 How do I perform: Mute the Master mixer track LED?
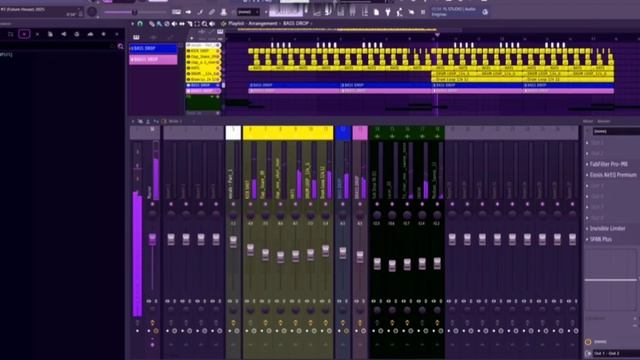click(x=152, y=204)
